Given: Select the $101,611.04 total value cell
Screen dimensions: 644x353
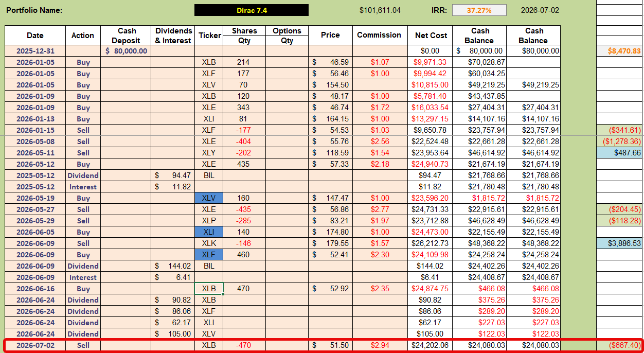Looking at the screenshot, I should point(380,10).
